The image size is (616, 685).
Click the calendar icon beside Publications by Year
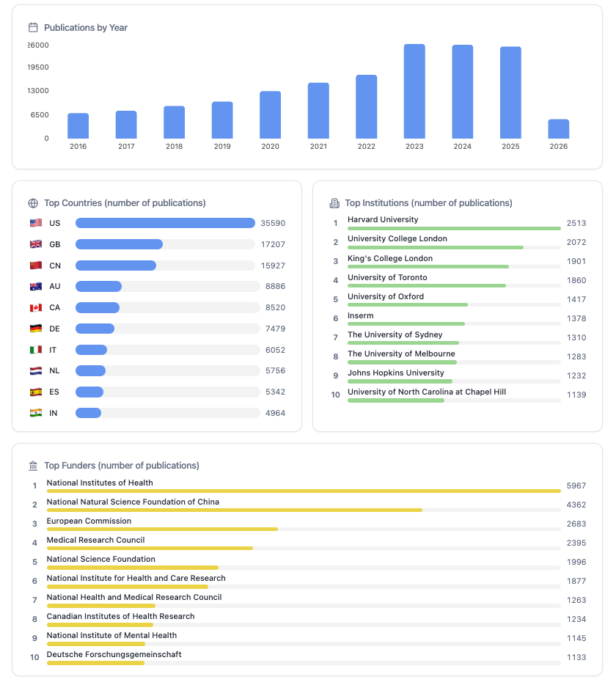33,28
